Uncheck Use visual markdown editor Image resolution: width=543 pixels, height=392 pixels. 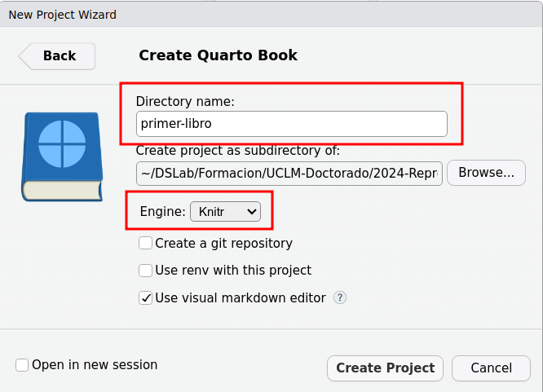pyautogui.click(x=146, y=298)
